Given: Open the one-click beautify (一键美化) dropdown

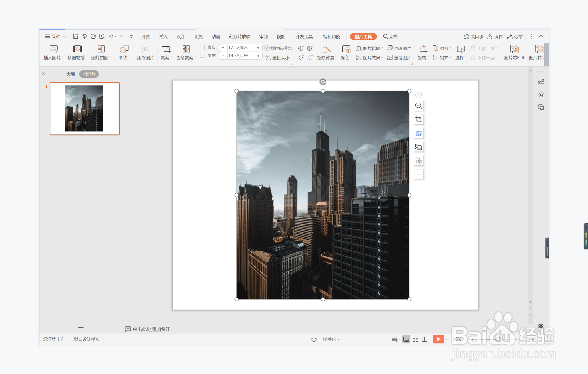Looking at the screenshot, I should click(x=326, y=339).
